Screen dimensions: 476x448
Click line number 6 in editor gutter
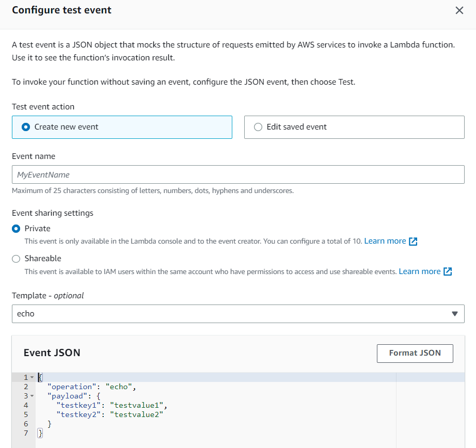[26, 424]
